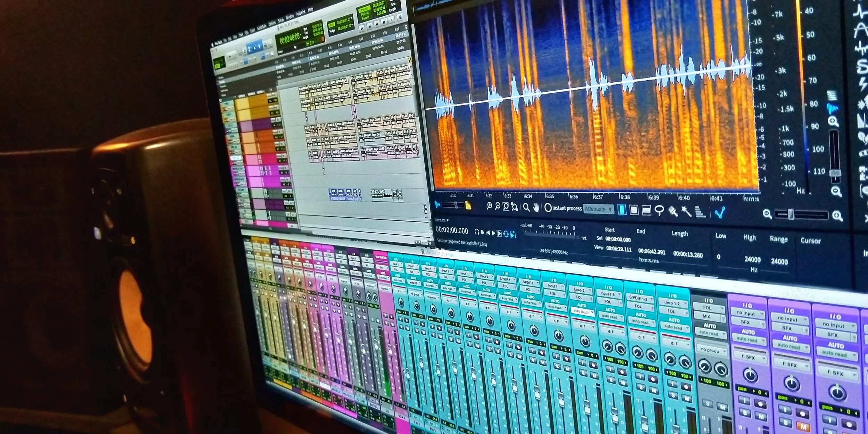
Task: Select the Time selection tool
Action: coord(622,210)
